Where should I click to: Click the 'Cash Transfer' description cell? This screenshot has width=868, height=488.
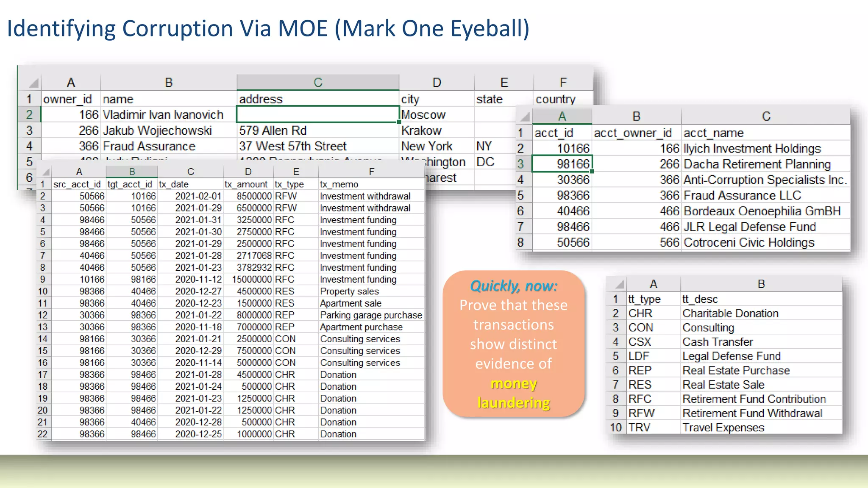pos(761,342)
